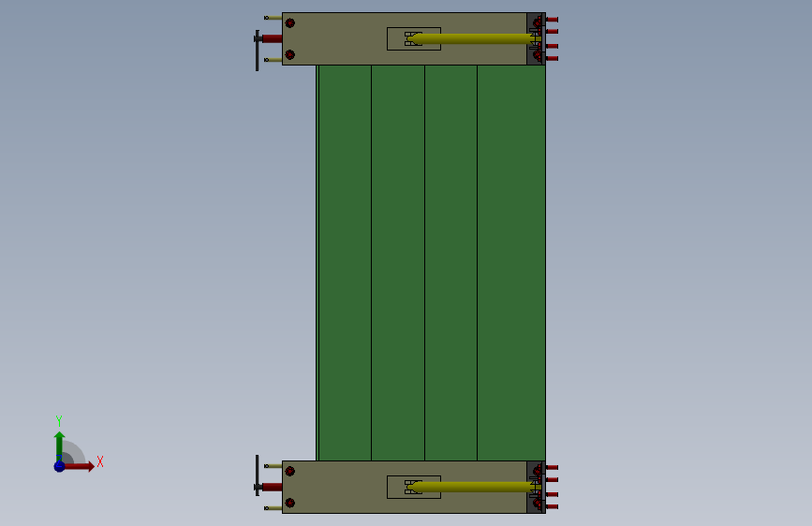This screenshot has height=526, width=812.
Task: Select the rightmost green panel section
Action: pyautogui.click(x=511, y=263)
